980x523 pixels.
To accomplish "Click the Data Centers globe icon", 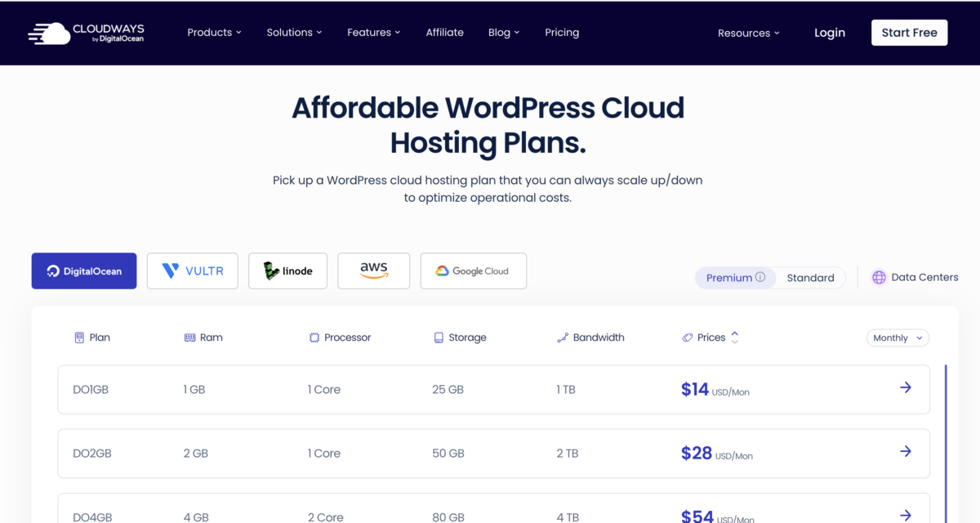I will 879,277.
